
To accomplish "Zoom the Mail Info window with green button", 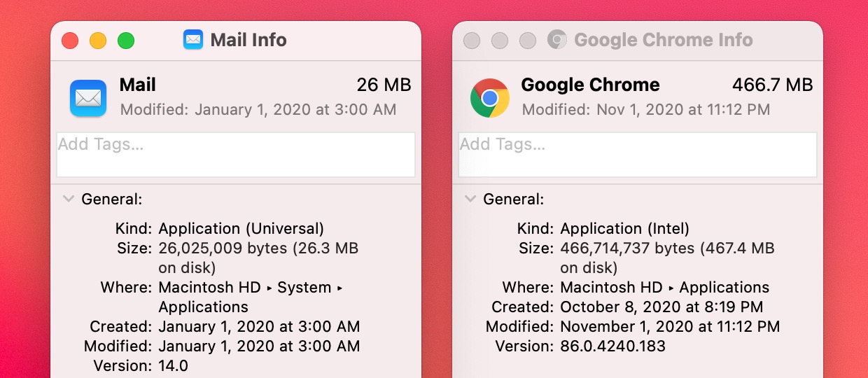I will pos(126,41).
